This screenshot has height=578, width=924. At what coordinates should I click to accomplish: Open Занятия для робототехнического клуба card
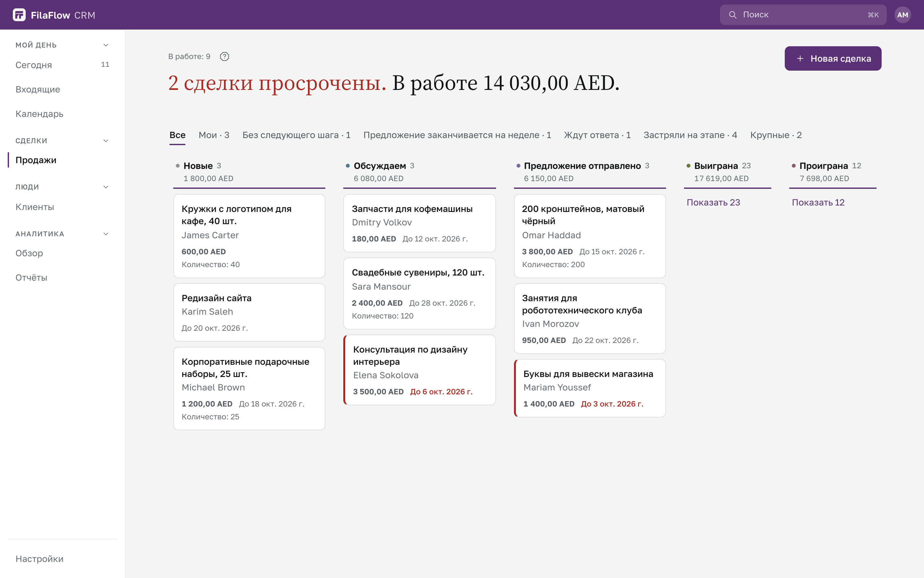pos(589,319)
